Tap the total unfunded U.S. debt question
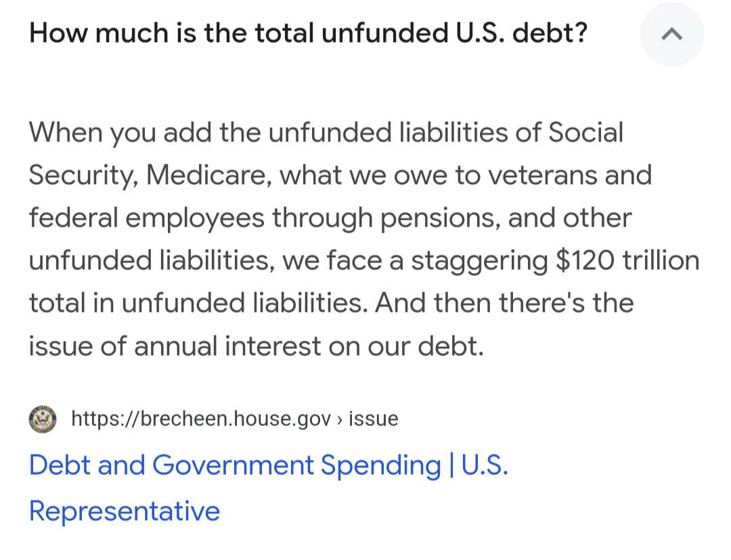Image resolution: width=731 pixels, height=560 pixels. (x=308, y=34)
